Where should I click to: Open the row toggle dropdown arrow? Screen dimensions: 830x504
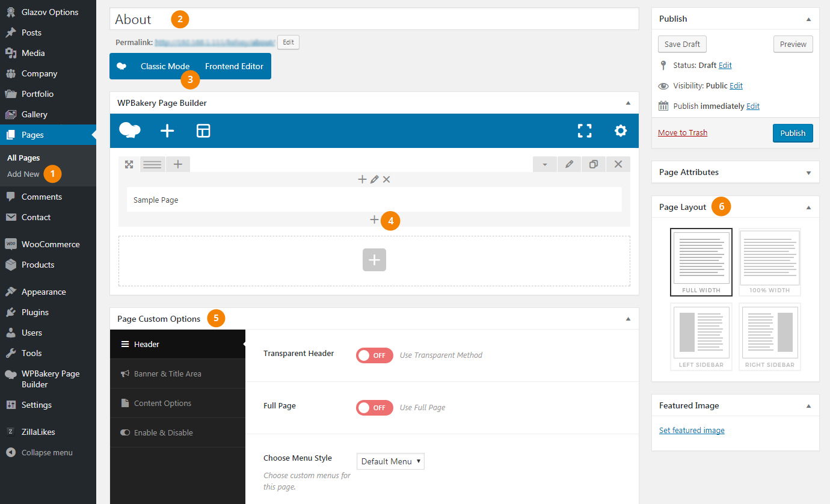point(544,164)
